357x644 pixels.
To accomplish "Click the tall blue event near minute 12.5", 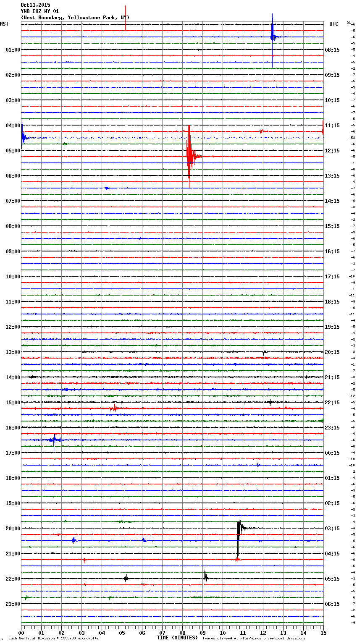I will (273, 37).
